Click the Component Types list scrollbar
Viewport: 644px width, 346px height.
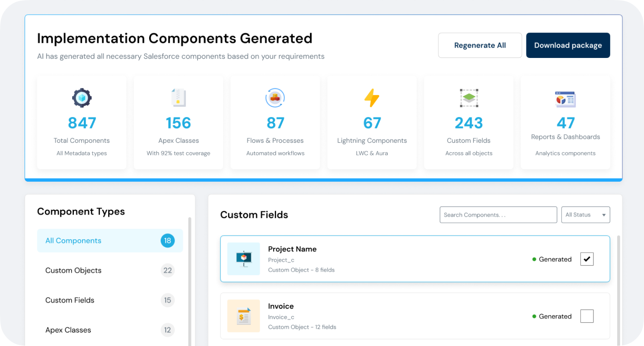[190, 281]
